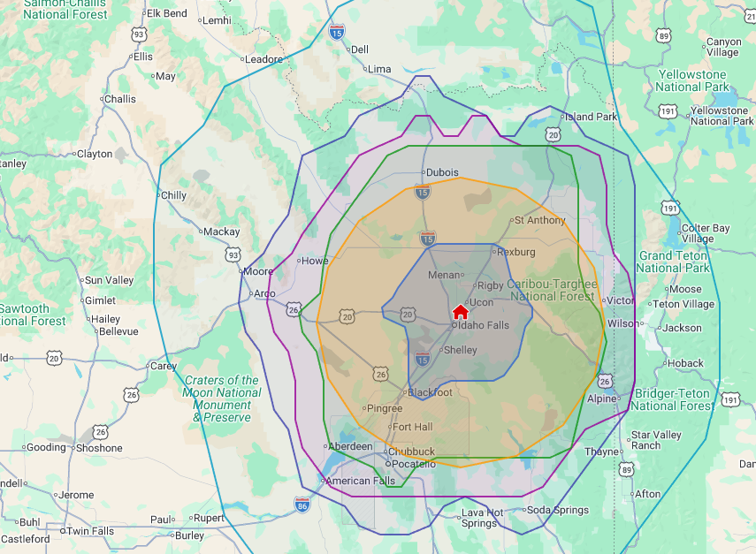Select the St Anthony label
Viewport: 756px width, 554px height.
point(539,220)
